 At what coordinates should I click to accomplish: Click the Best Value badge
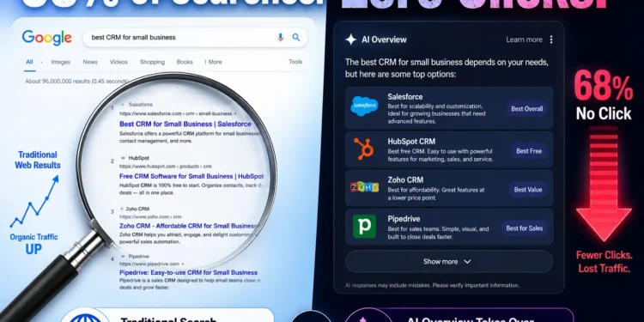coord(528,190)
